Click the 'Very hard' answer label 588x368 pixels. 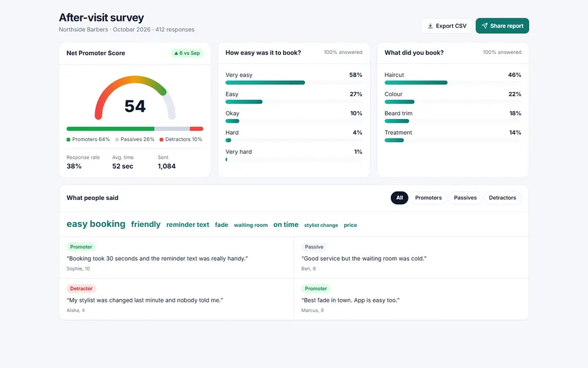click(238, 151)
